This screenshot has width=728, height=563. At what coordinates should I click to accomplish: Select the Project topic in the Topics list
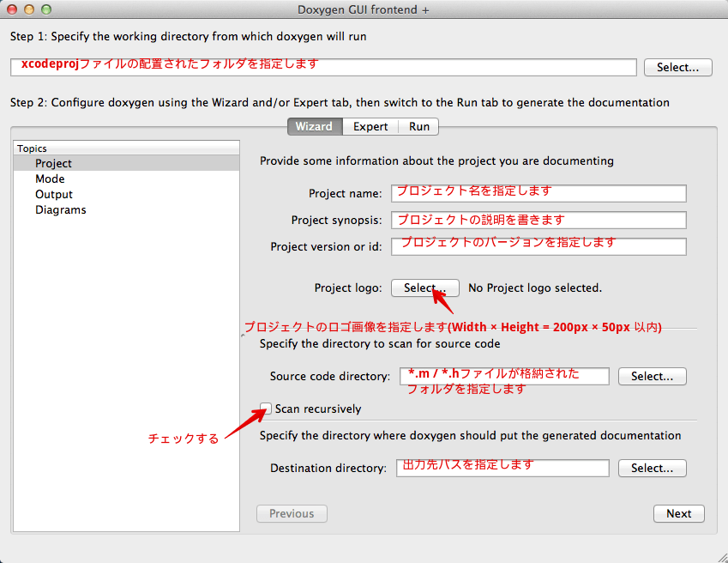click(x=55, y=163)
